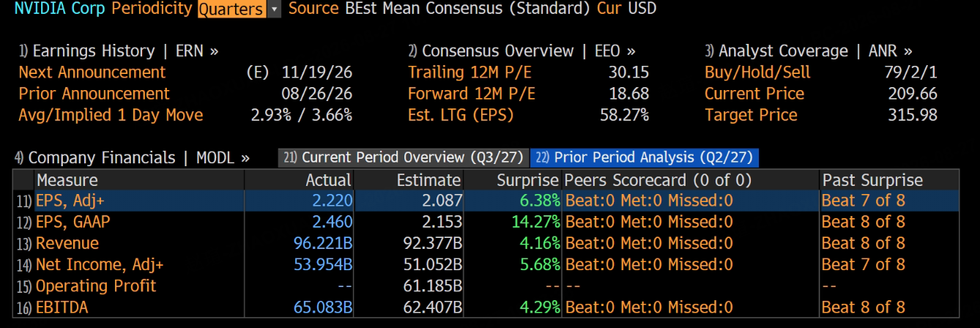The width and height of the screenshot is (980, 328).
Task: Click the 4.29% EBITDA surprise
Action: 541,307
